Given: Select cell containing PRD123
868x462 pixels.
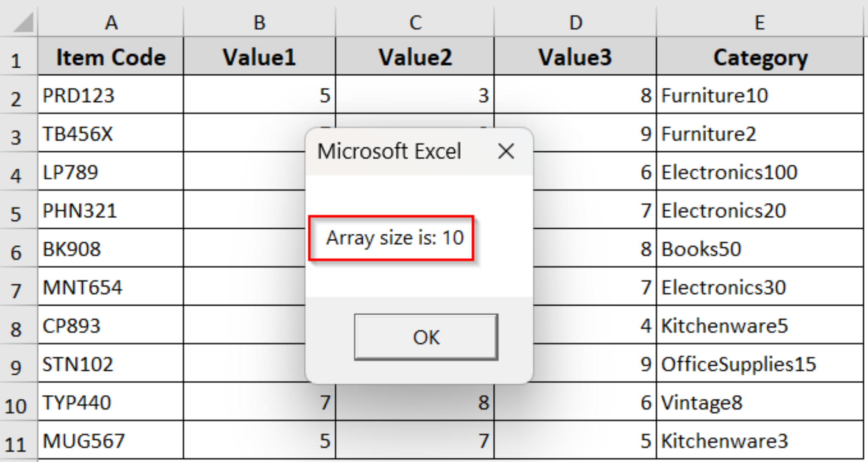Looking at the screenshot, I should 111,95.
